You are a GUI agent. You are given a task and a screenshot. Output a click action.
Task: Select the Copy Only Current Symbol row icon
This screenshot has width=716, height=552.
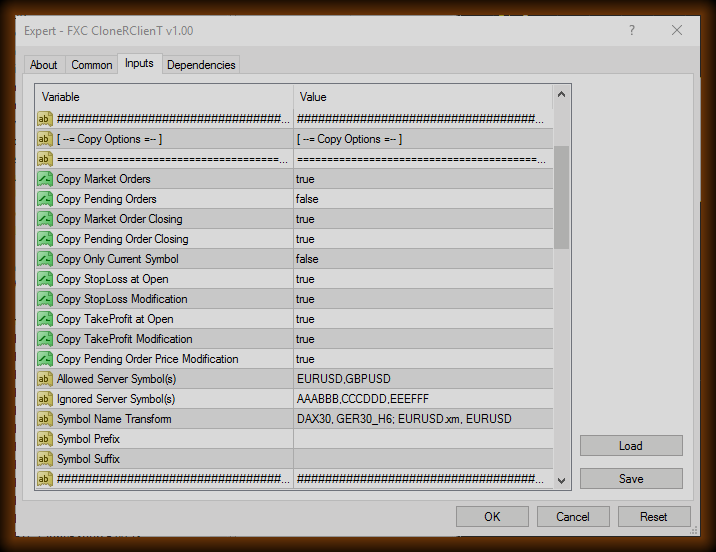pyautogui.click(x=45, y=259)
